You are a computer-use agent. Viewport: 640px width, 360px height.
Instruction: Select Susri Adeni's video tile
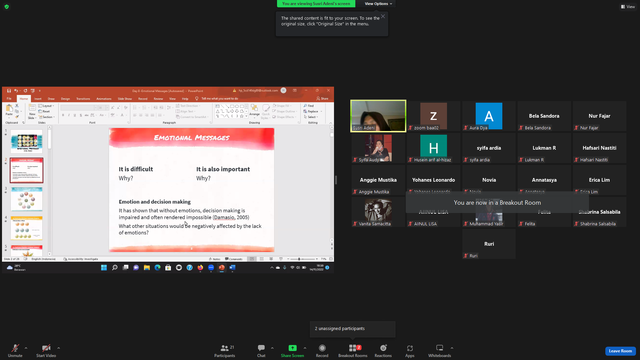(x=378, y=116)
